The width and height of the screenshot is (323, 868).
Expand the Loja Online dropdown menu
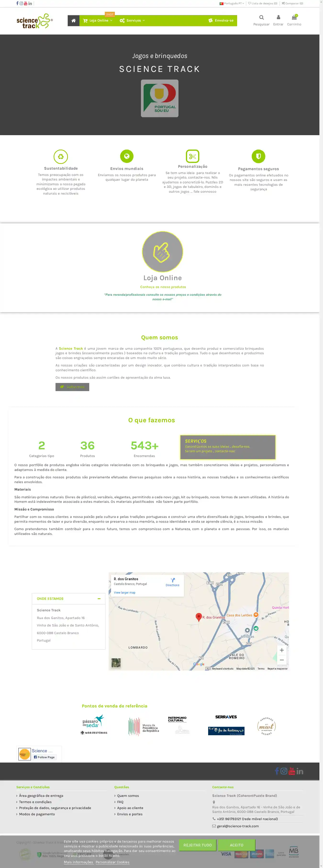98,21
